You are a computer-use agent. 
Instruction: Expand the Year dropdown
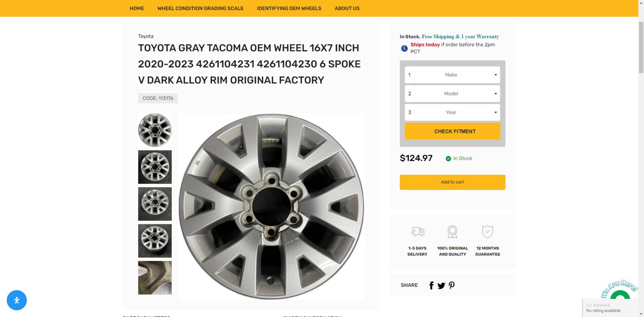tap(452, 112)
